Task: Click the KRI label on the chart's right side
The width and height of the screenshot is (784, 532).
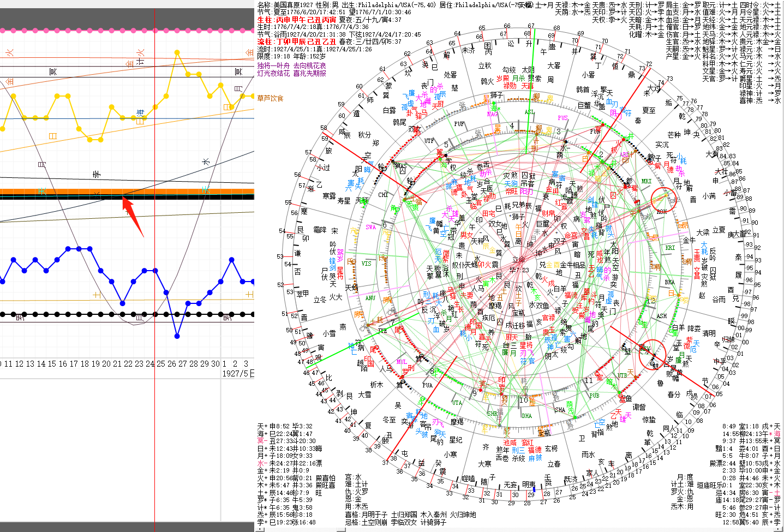Action: [670, 248]
